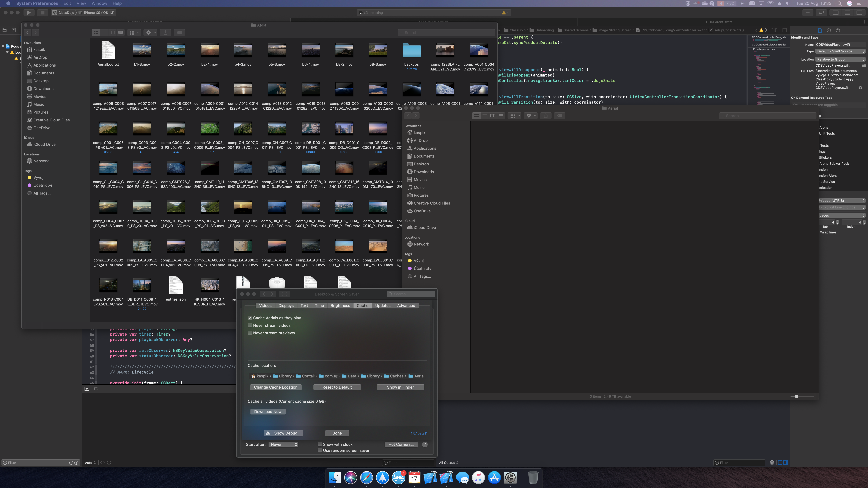Select column view in right Finder toolbar
Image resolution: width=868 pixels, height=488 pixels.
pyautogui.click(x=493, y=116)
